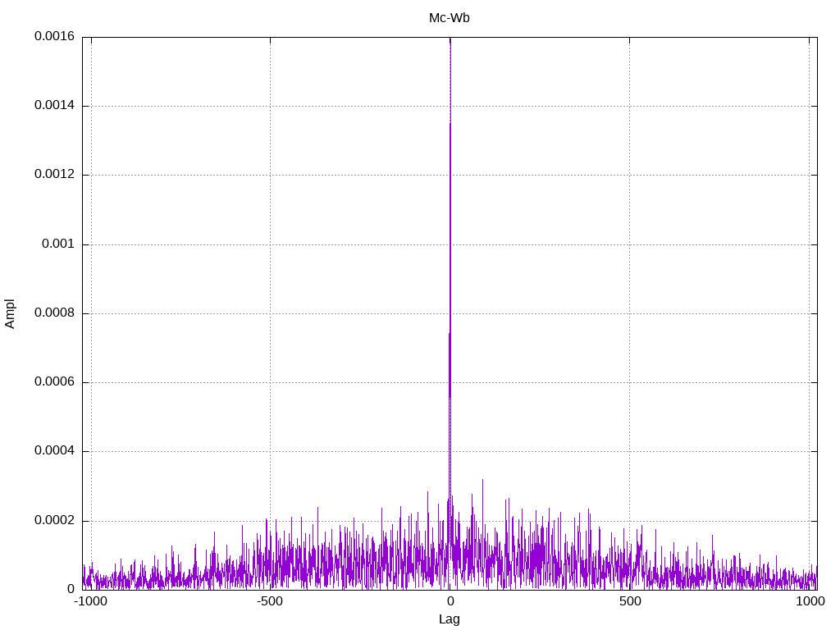This screenshot has width=840, height=630.
Task: Click the 0.0004 y-axis tick label
Action: point(54,451)
